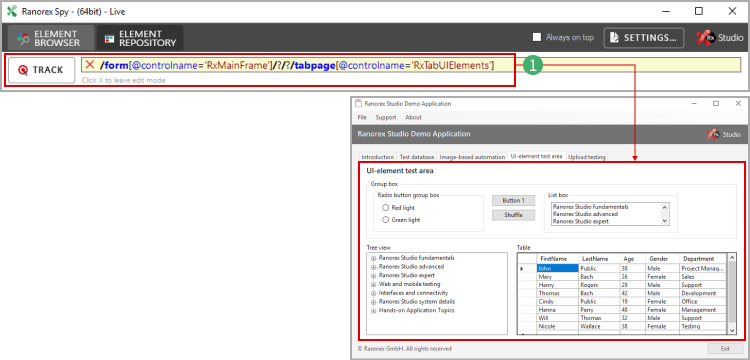
Task: Switch to the Introduction tab
Action: click(377, 157)
